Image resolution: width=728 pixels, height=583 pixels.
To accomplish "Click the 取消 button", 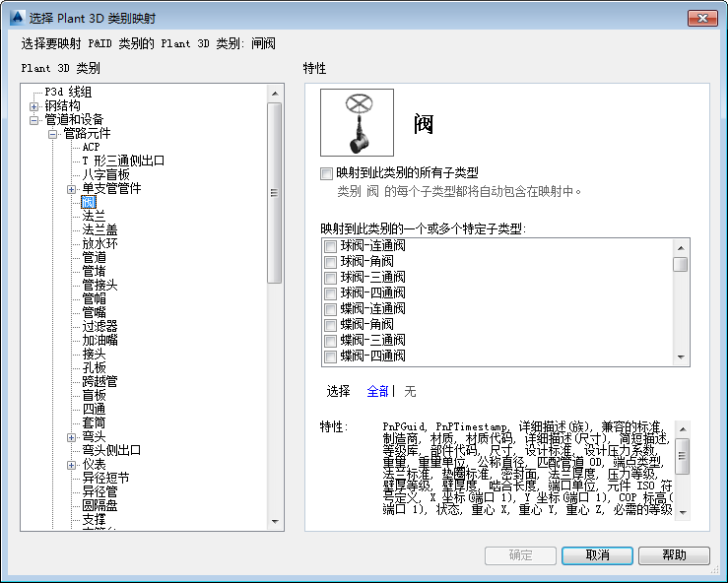I will [x=597, y=555].
